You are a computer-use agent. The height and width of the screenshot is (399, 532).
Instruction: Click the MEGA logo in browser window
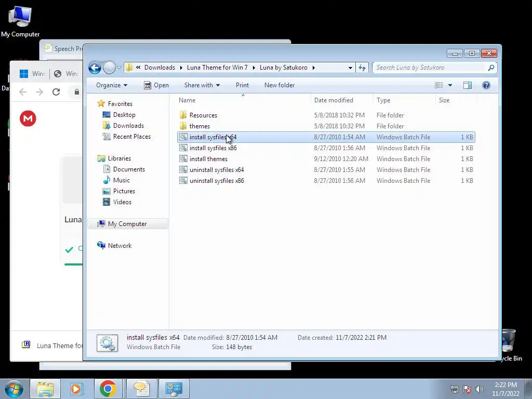(x=28, y=118)
